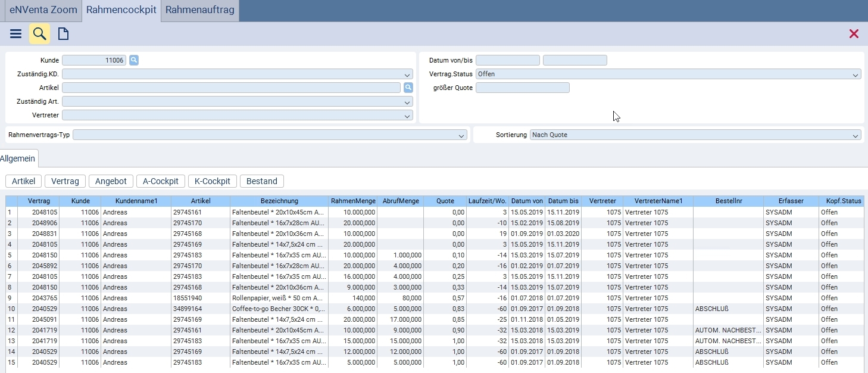Click the A-Cockpit button
The height and width of the screenshot is (373, 868).
(x=160, y=181)
